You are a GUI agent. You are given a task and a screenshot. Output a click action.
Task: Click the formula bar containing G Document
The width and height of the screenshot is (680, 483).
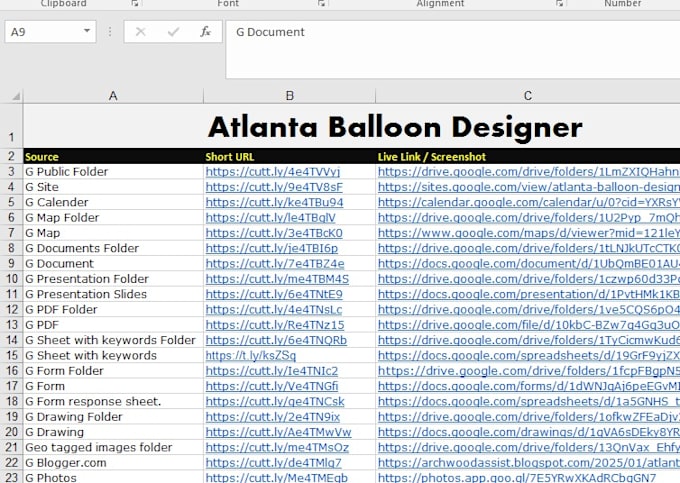(x=453, y=49)
